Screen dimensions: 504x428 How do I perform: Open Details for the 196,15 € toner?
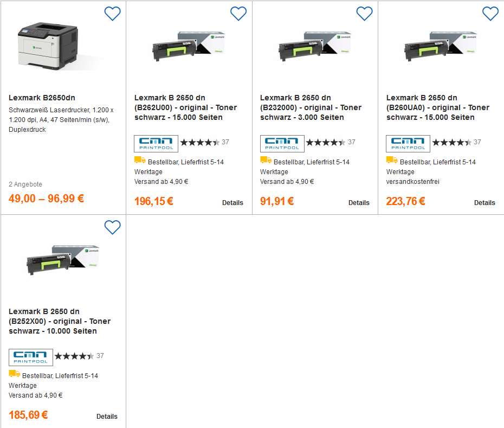tap(232, 203)
